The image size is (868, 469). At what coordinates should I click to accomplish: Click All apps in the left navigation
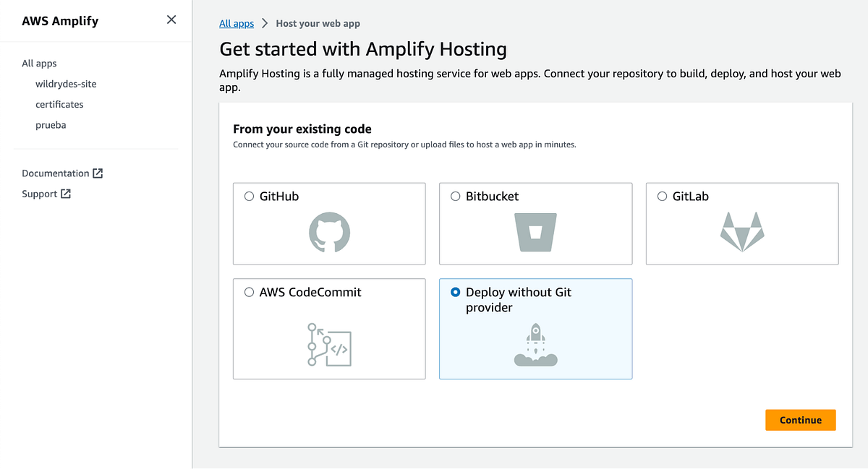[x=39, y=63]
